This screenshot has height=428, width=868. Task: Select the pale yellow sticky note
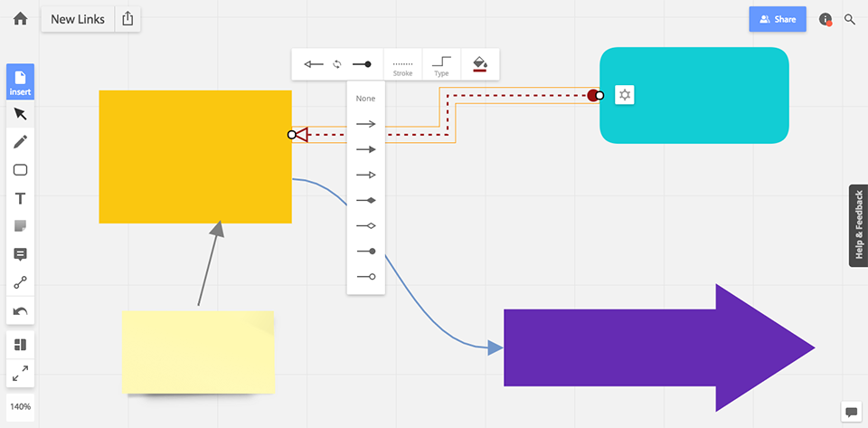point(198,352)
